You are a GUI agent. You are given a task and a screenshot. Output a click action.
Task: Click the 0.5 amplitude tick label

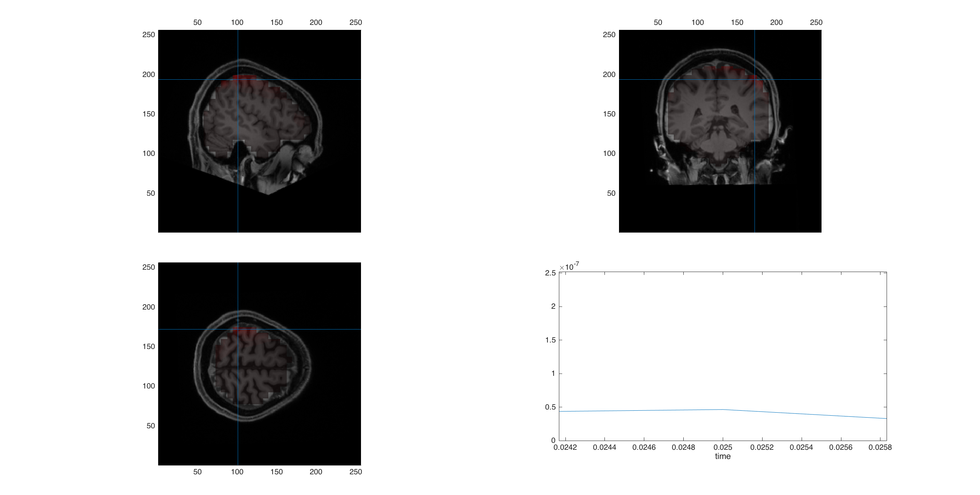(550, 407)
